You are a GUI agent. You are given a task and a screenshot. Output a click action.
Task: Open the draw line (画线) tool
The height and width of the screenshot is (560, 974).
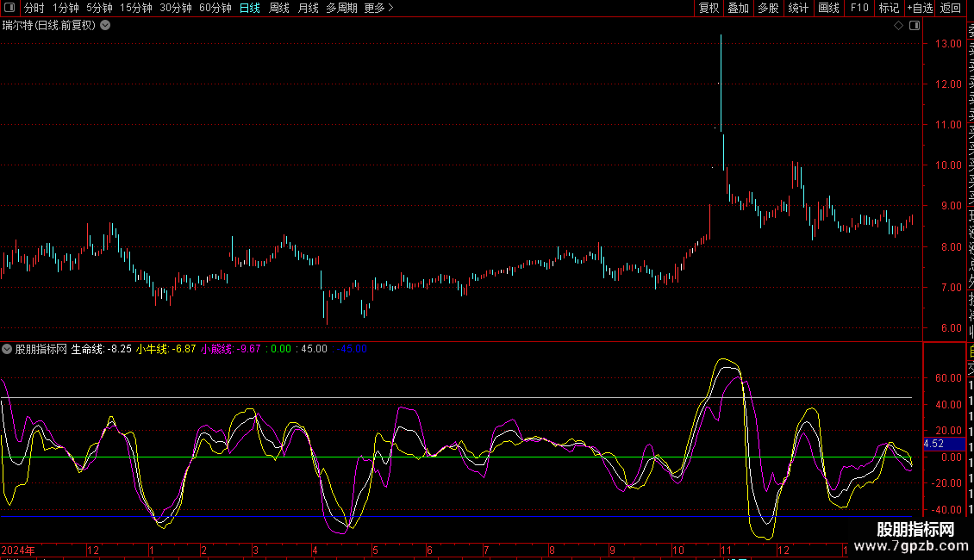point(828,8)
